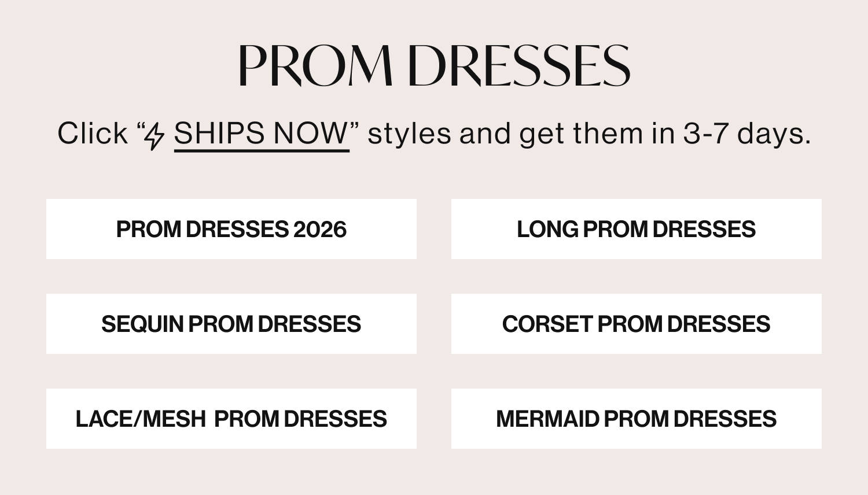The width and height of the screenshot is (868, 495).
Task: Open the SHIPS NOW link
Action: click(262, 134)
